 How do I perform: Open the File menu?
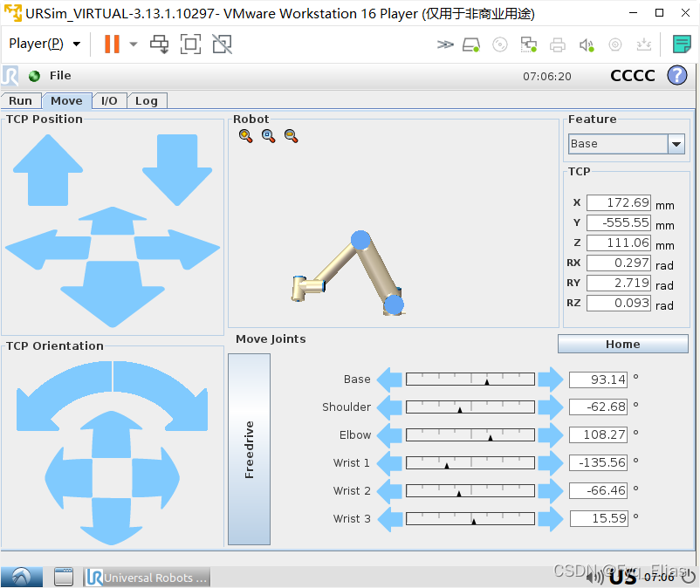tap(60, 76)
